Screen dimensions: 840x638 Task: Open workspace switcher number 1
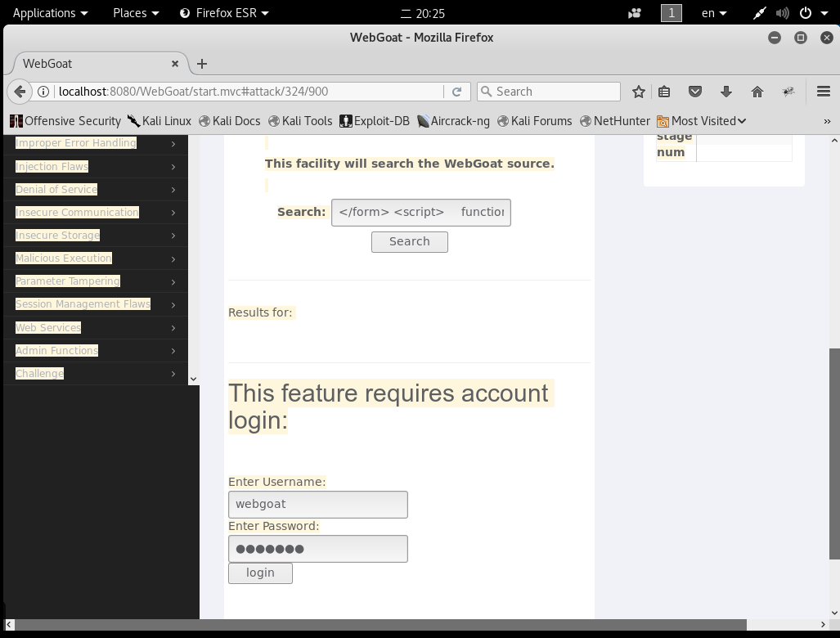pyautogui.click(x=672, y=13)
